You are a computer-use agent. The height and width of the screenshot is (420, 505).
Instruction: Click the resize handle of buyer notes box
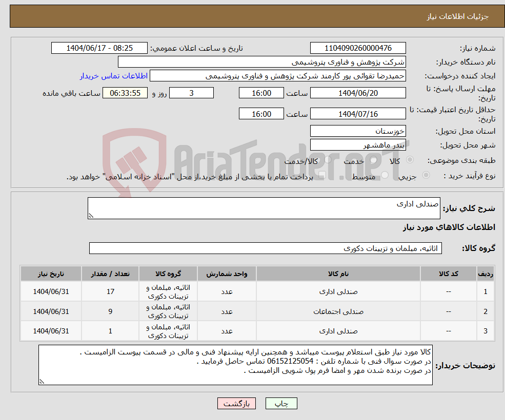point(42,382)
